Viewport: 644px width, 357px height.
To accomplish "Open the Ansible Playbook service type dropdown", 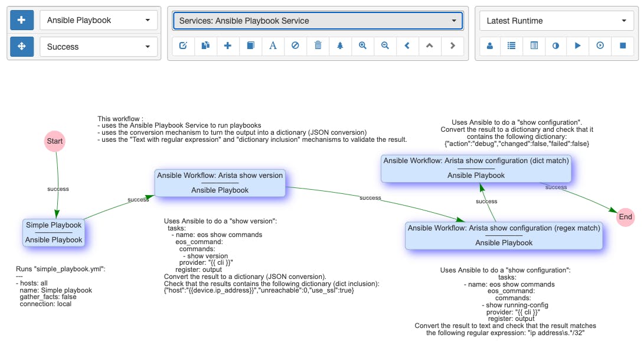I will click(x=99, y=20).
